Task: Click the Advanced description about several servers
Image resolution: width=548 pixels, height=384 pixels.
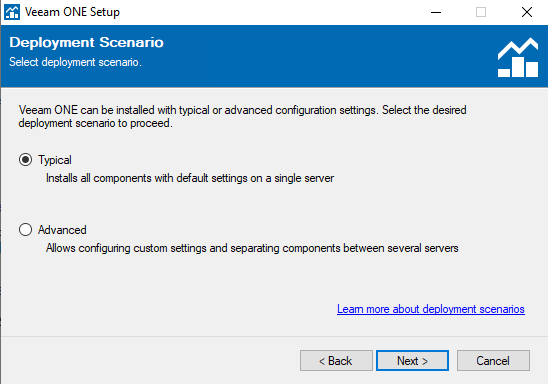Action: coord(252,248)
